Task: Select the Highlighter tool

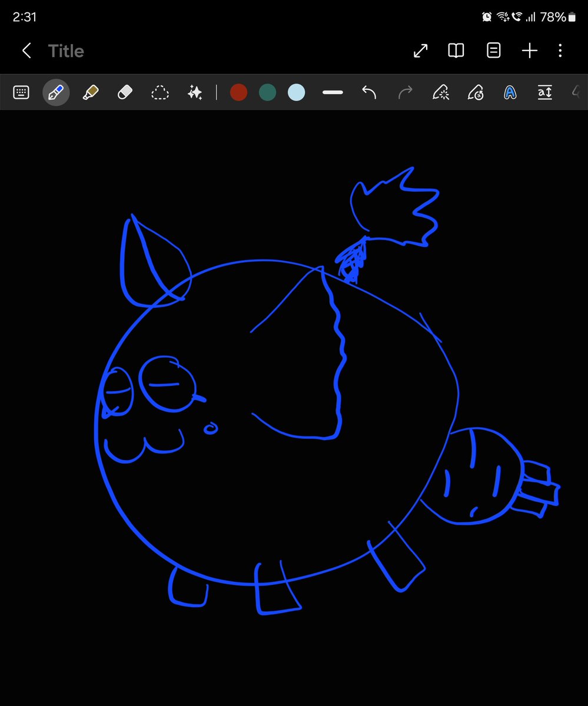Action: 90,92
